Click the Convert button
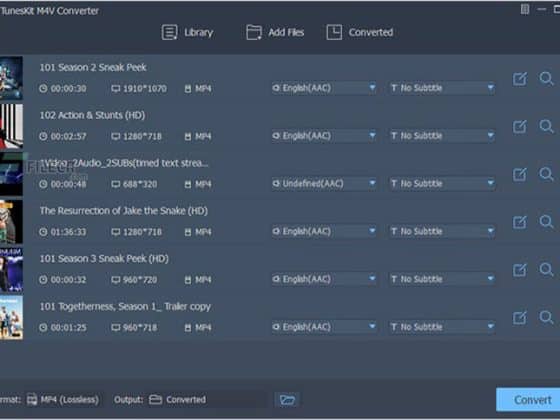The width and height of the screenshot is (560, 420). click(529, 400)
